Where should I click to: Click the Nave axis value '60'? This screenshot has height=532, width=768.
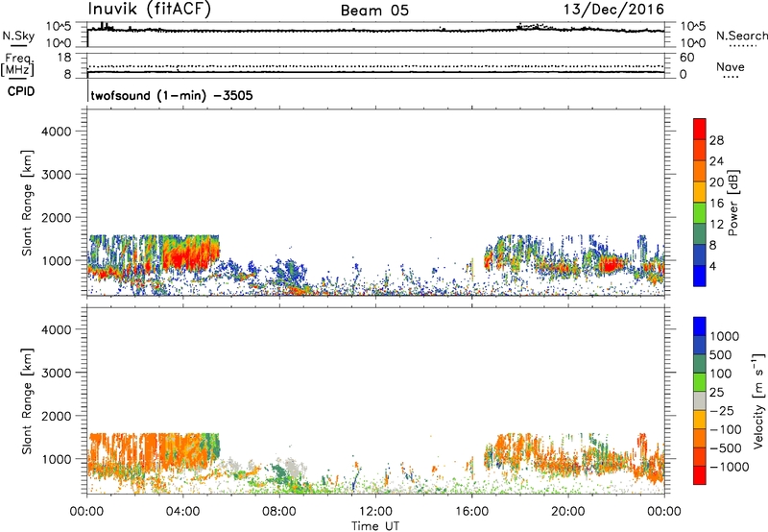(x=687, y=58)
